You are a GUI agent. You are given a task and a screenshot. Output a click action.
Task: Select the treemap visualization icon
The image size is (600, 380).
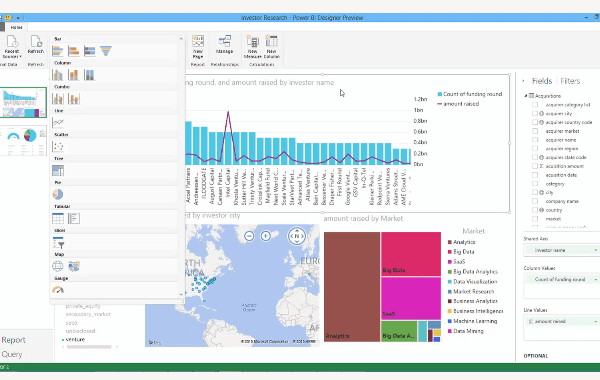(x=58, y=171)
